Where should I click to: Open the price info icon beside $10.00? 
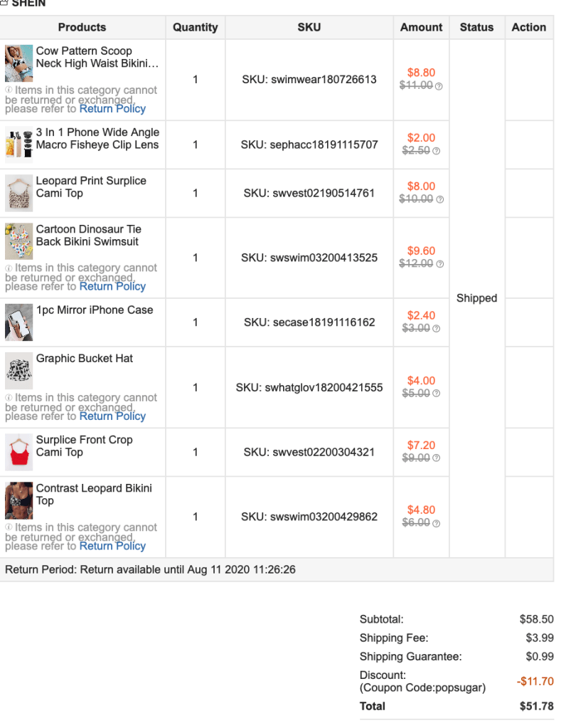[x=439, y=199]
